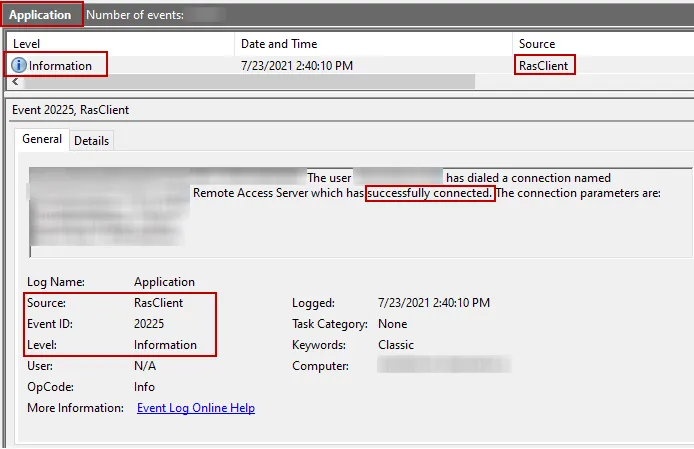Click the blue Information icon in the event row
694x449 pixels.
tap(19, 66)
